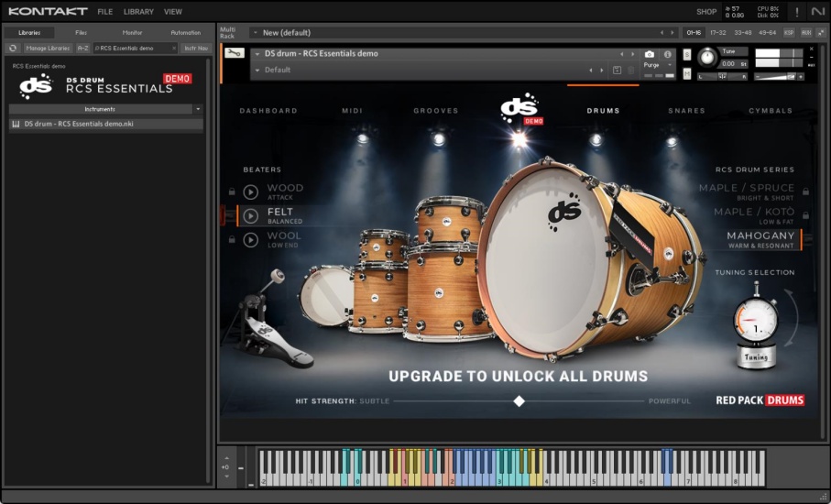This screenshot has height=504, width=831.
Task: Switch to the Automation tab
Action: pos(185,32)
